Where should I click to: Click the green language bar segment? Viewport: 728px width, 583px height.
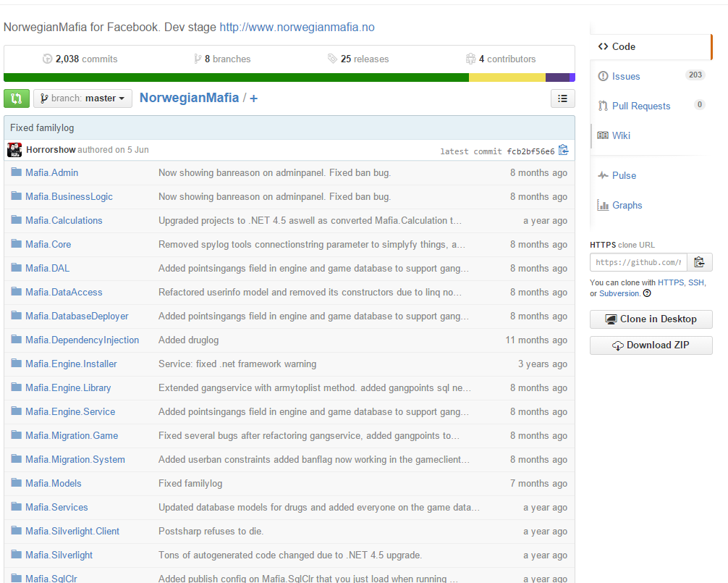click(237, 77)
